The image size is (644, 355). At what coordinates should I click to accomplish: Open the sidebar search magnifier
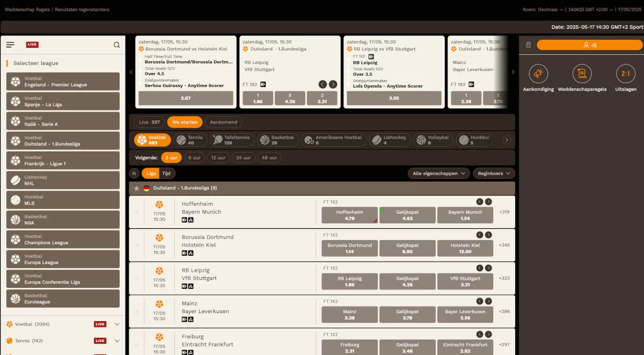117,45
